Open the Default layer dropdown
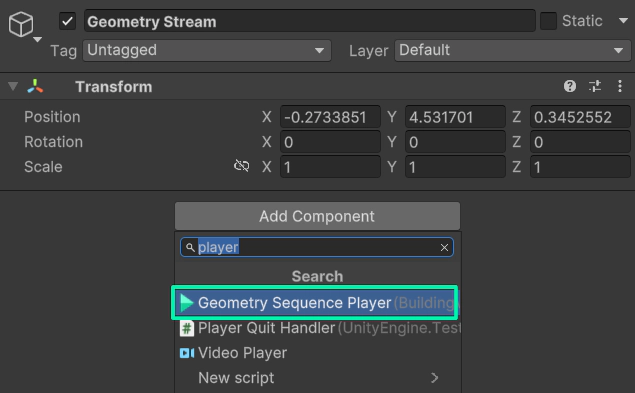Viewport: 635px width, 393px height. pos(513,51)
